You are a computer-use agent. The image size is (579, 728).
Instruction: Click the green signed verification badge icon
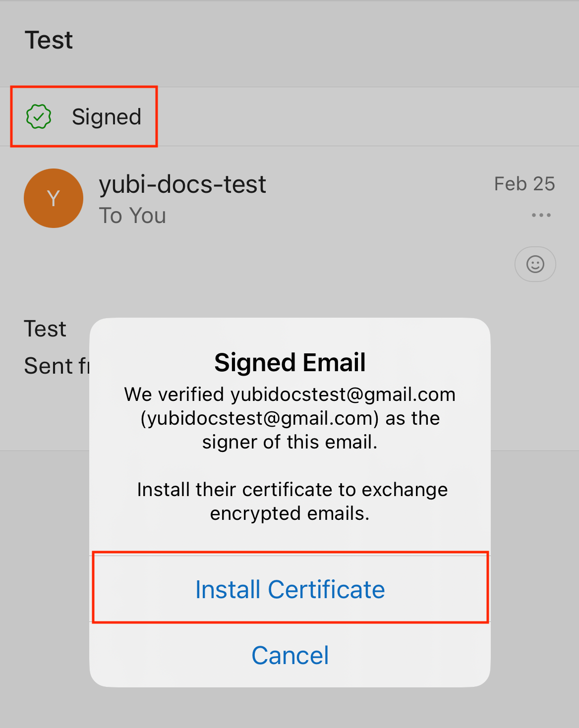tap(39, 117)
